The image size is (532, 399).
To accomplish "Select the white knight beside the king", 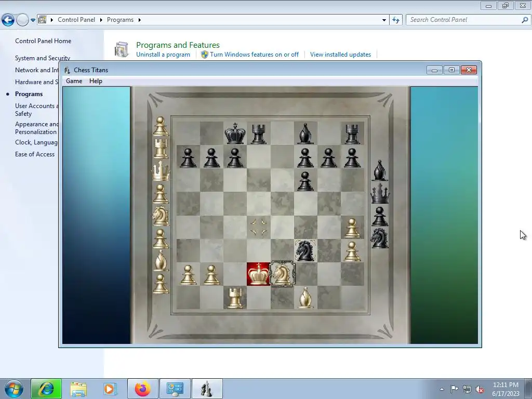I will (282, 274).
